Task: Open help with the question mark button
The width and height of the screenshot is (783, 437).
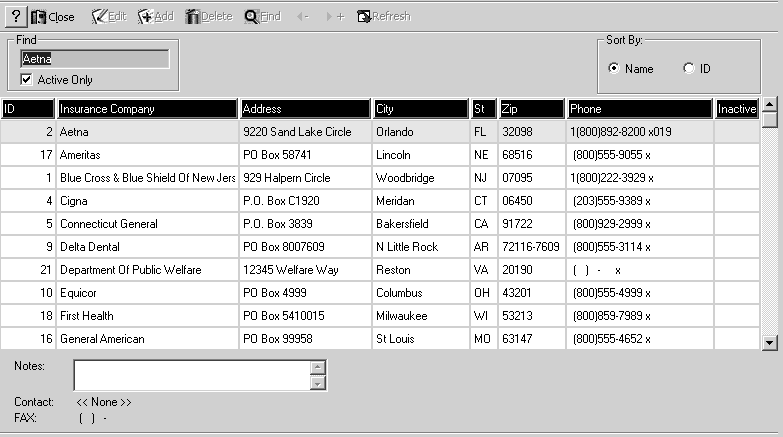Action: pos(16,16)
